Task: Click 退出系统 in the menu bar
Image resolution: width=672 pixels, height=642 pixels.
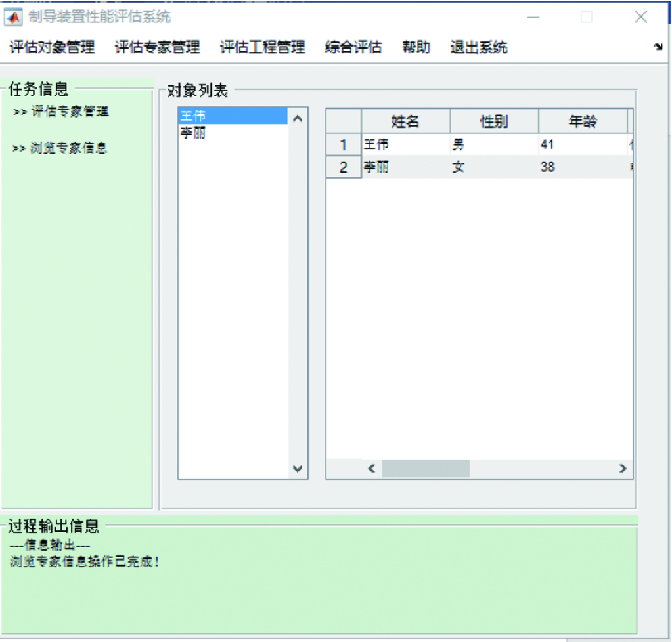Action: [x=479, y=47]
